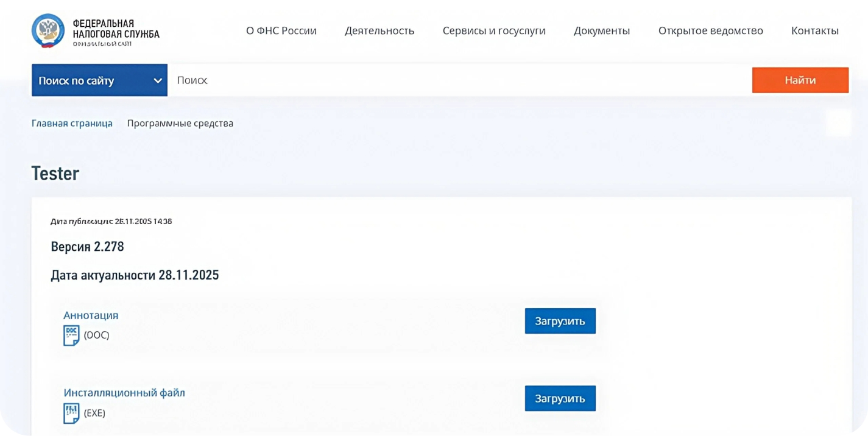Click the DOC file icon
Viewport: 868px width, 436px height.
(71, 335)
